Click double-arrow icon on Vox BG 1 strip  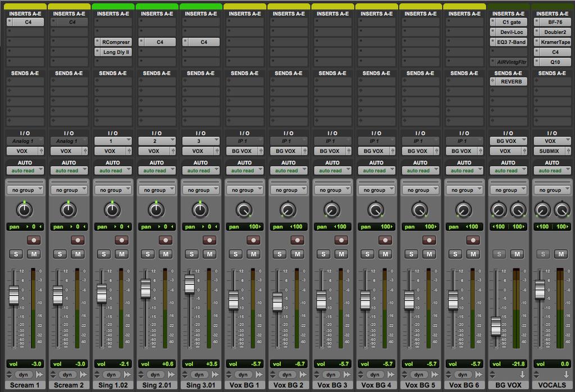(x=259, y=375)
